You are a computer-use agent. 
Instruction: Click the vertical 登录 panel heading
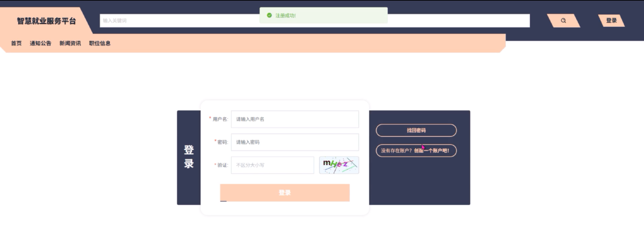pyautogui.click(x=189, y=157)
